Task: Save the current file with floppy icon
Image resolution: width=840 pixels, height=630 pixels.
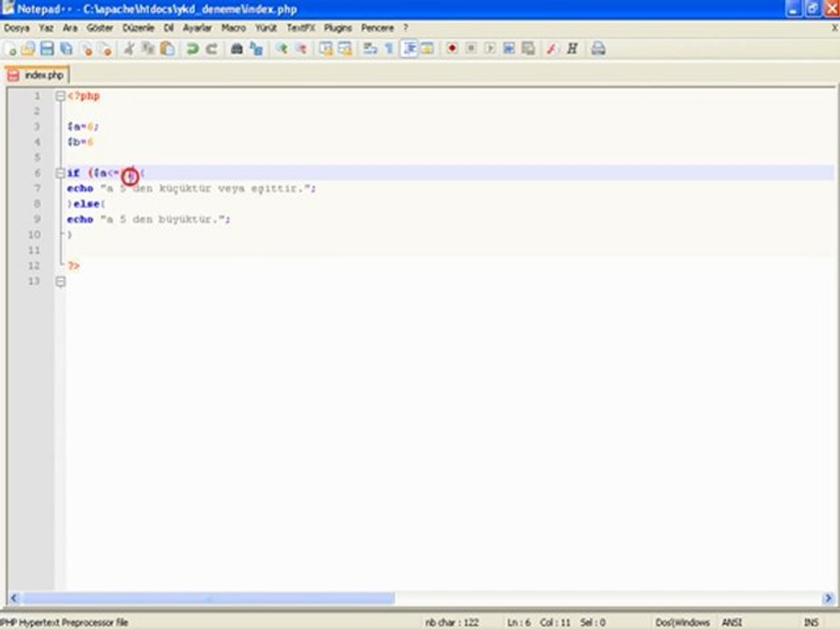Action: click(x=47, y=49)
